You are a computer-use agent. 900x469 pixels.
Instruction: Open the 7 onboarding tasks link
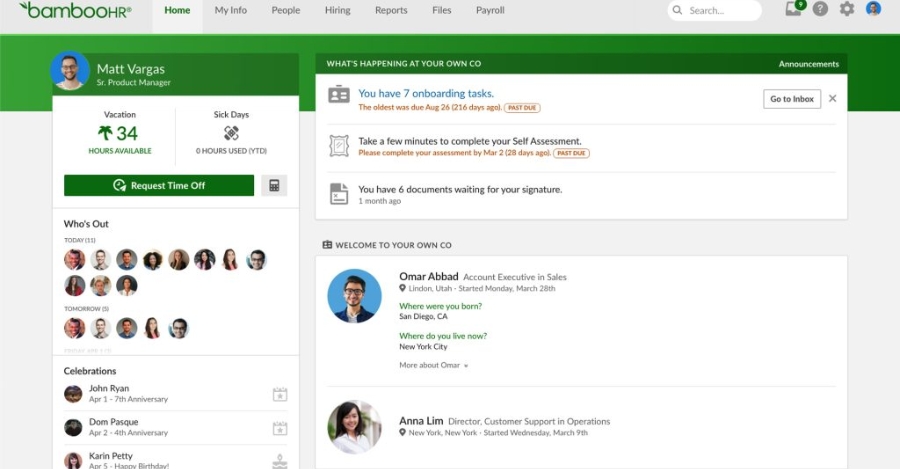[426, 93]
